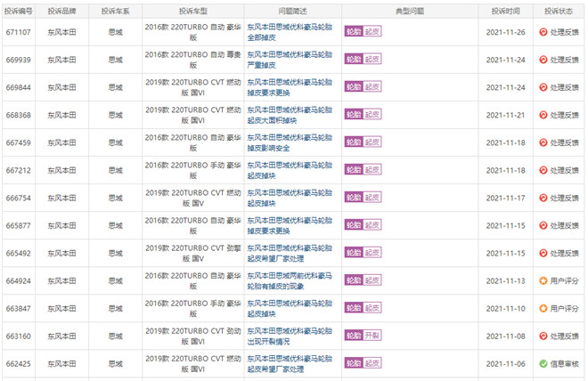The height and width of the screenshot is (381, 588).
Task: Click 投诉状态 column header
Action: click(x=559, y=12)
